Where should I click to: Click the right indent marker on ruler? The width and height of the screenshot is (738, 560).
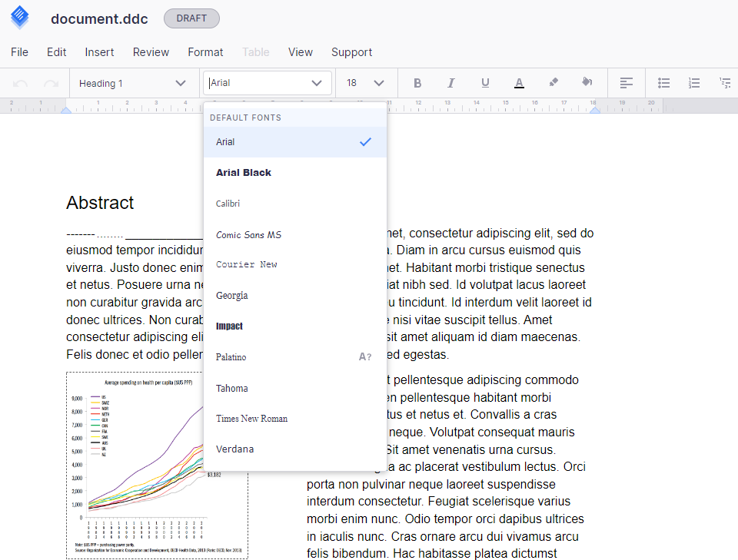pyautogui.click(x=595, y=110)
